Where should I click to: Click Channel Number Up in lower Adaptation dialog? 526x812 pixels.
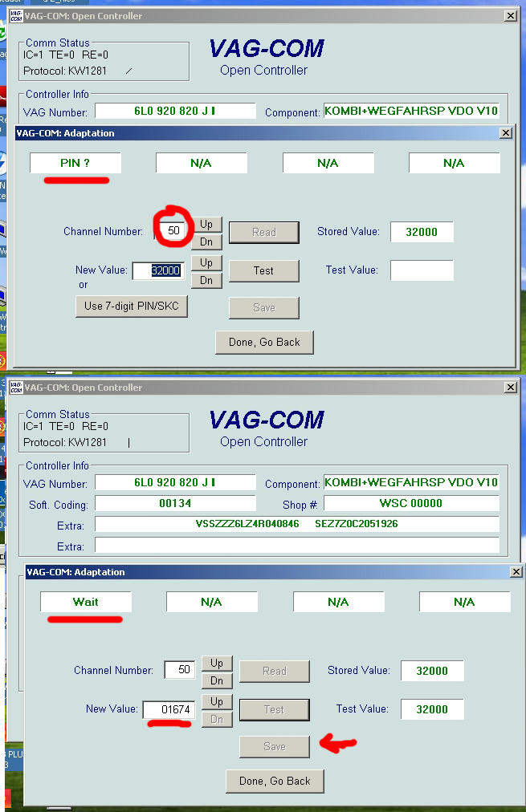point(217,663)
